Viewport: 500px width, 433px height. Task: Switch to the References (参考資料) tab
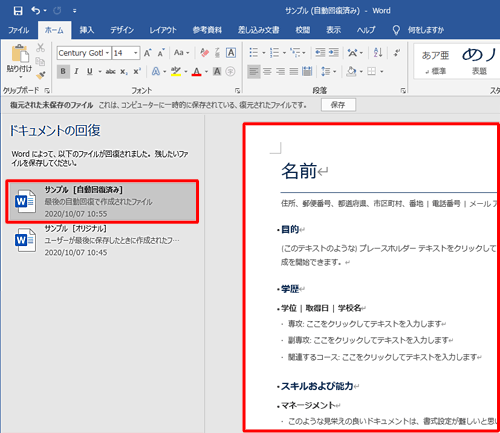click(207, 30)
